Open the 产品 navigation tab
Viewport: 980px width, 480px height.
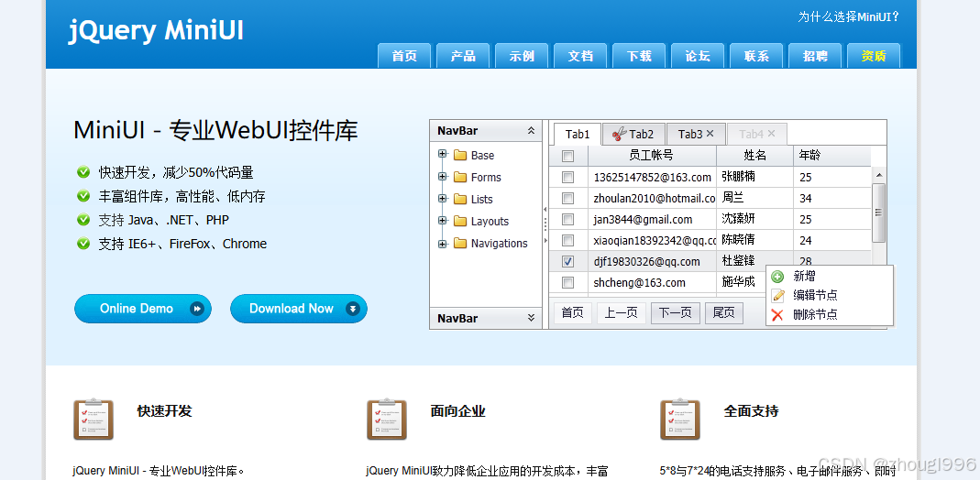point(463,56)
